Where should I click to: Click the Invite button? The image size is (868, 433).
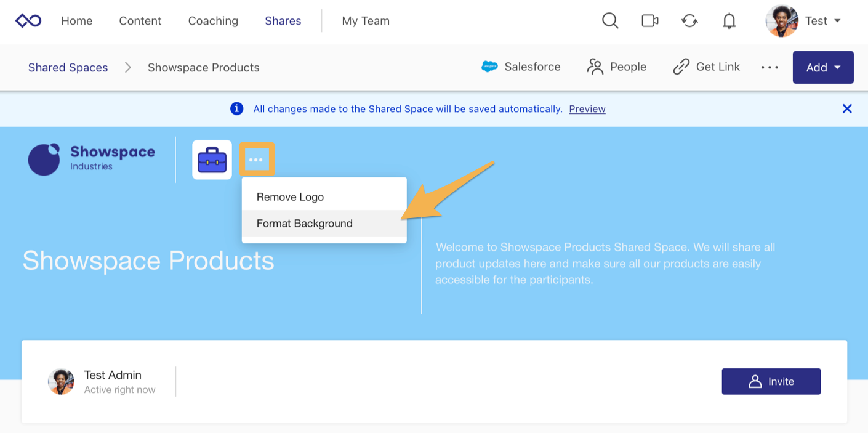[771, 381]
